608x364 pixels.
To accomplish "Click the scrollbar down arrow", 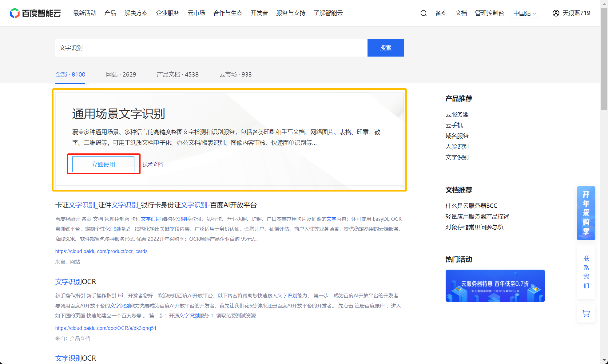I will pyautogui.click(x=604, y=360).
